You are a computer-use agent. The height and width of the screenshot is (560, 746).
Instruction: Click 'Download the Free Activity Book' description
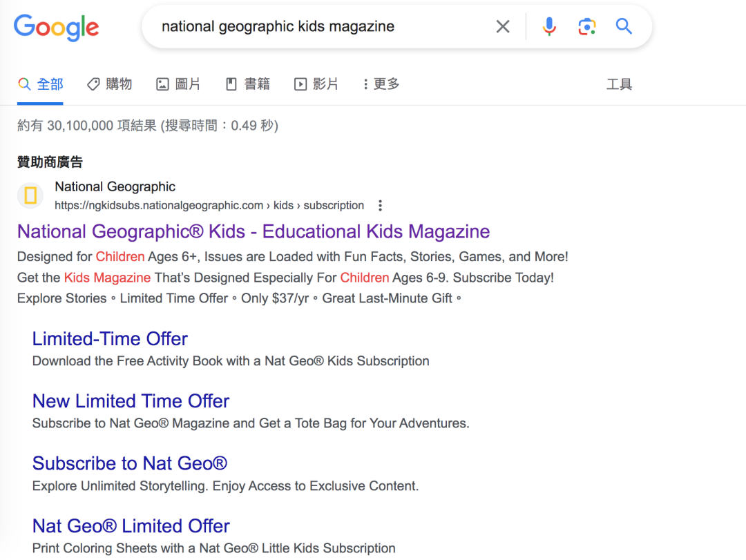click(x=231, y=361)
